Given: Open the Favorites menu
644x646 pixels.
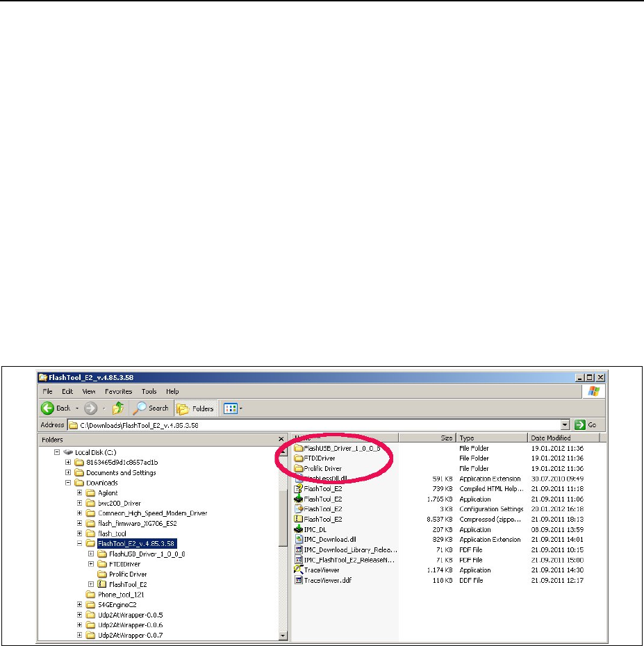Looking at the screenshot, I should coord(118,391).
